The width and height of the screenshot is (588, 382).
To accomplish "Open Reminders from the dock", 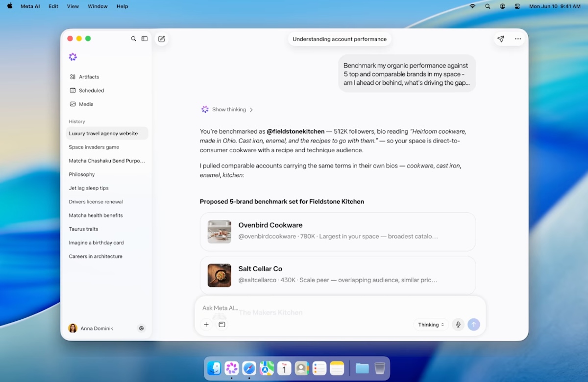I will [319, 368].
